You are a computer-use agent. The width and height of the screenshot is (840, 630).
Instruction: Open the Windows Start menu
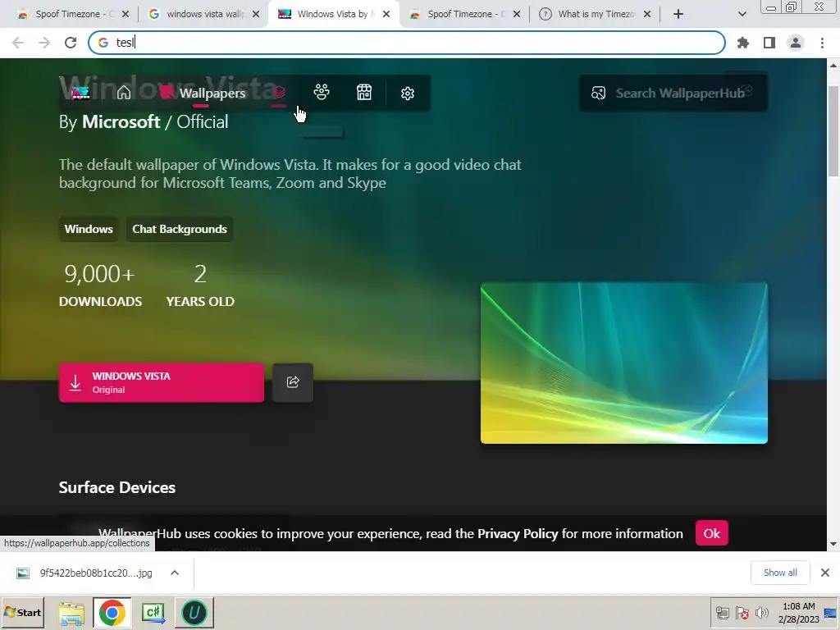[22, 612]
